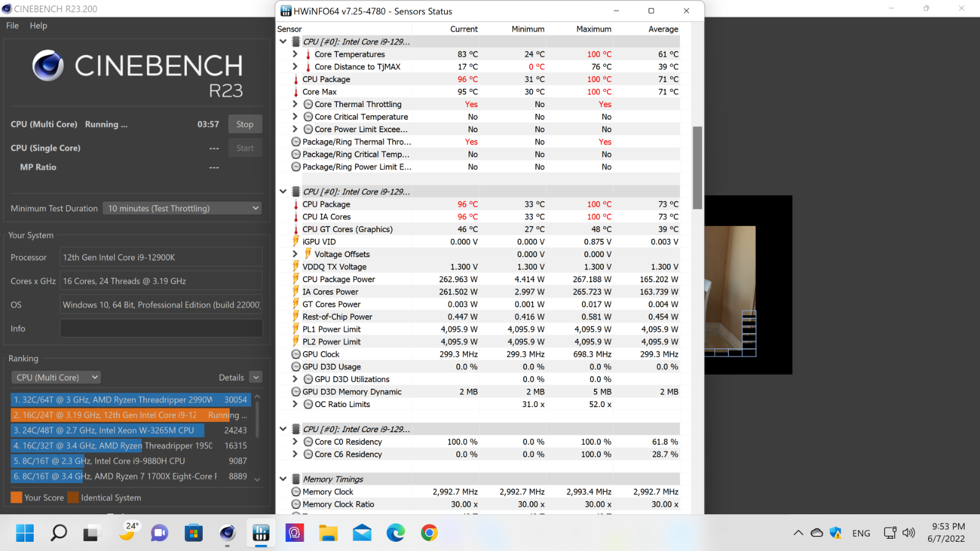Viewport: 980px width, 551px height.
Task: Open Minimum Test Duration dropdown
Action: point(182,208)
